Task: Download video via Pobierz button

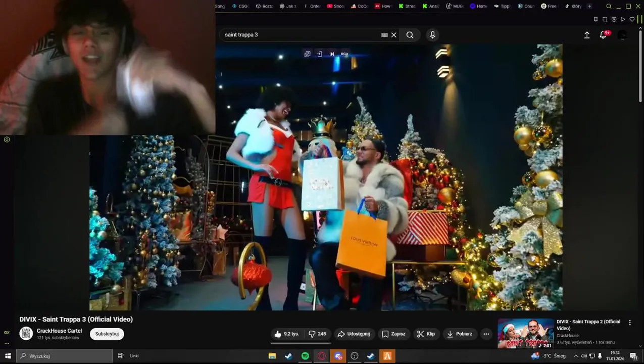Action: click(460, 334)
